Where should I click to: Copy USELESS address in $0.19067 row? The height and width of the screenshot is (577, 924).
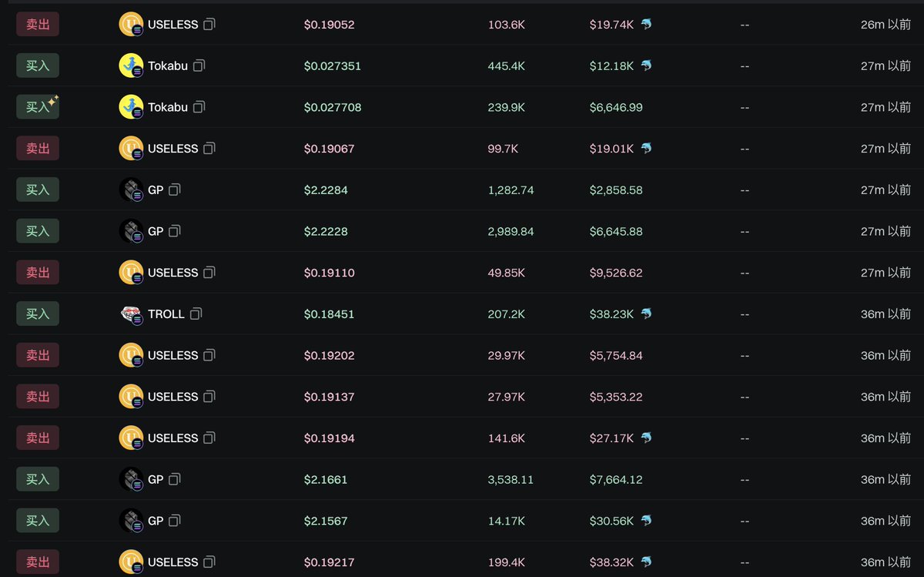click(x=209, y=149)
